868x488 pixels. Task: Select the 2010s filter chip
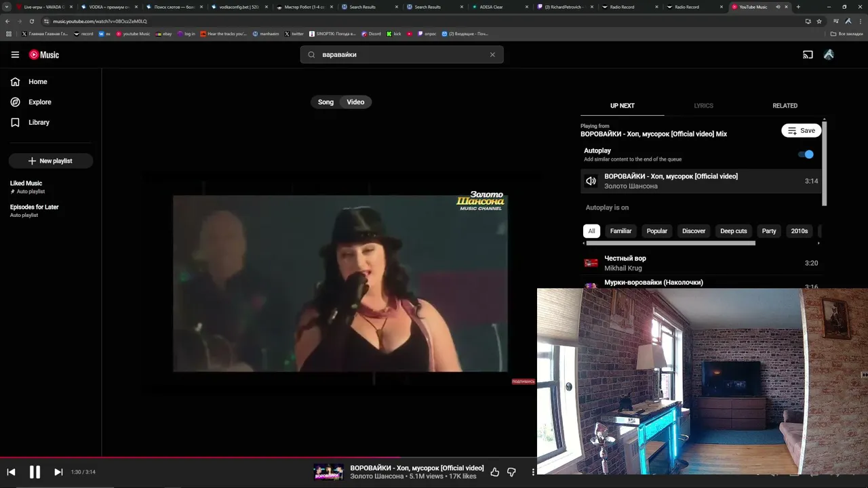point(800,231)
